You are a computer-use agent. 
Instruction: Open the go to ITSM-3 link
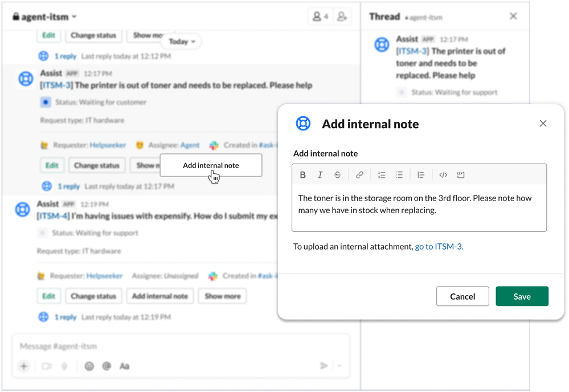click(439, 247)
